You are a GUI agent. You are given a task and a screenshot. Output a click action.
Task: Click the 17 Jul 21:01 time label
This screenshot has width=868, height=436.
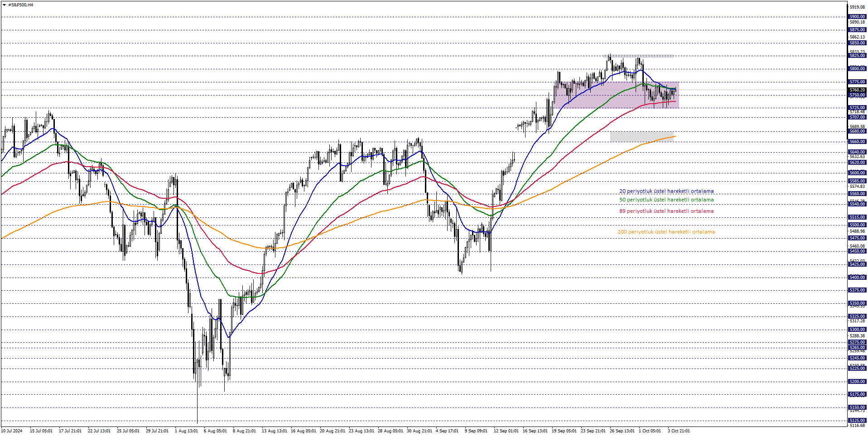70,431
